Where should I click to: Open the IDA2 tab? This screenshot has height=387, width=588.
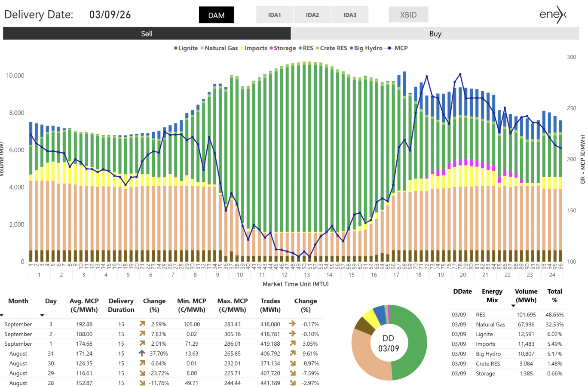[312, 15]
